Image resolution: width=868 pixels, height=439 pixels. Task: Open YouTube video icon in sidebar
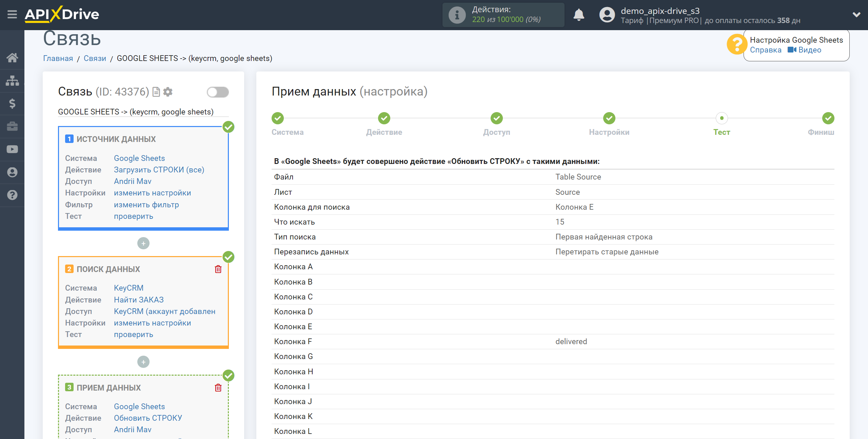pos(12,149)
